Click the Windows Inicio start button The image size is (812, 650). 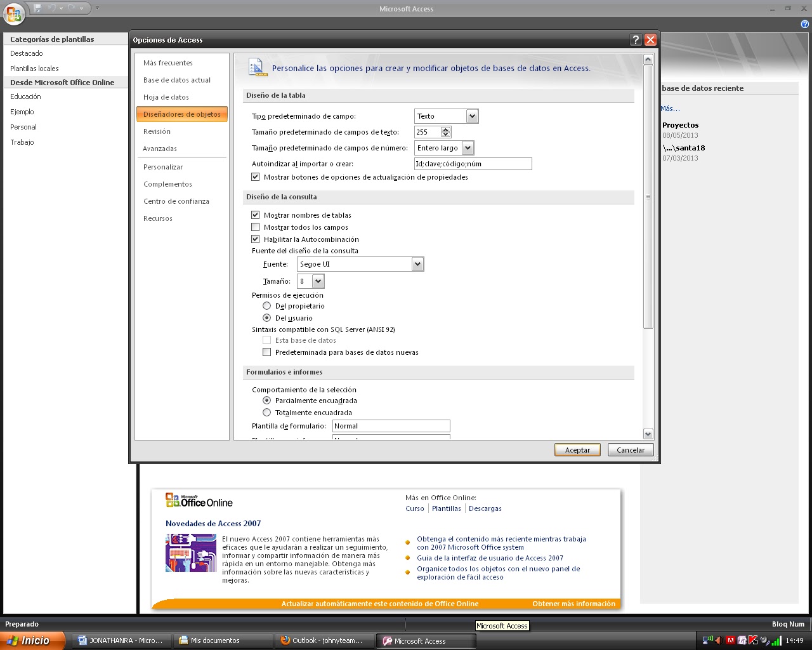32,640
